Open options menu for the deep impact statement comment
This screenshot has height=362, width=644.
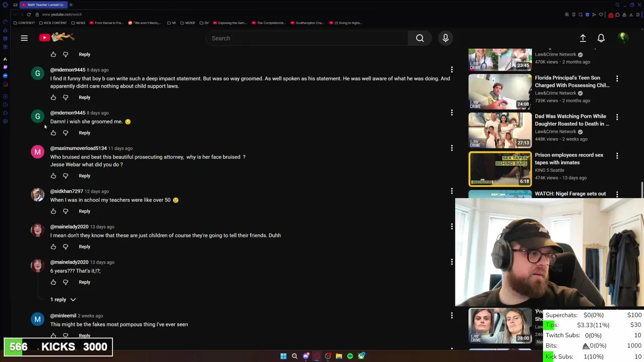(x=452, y=70)
